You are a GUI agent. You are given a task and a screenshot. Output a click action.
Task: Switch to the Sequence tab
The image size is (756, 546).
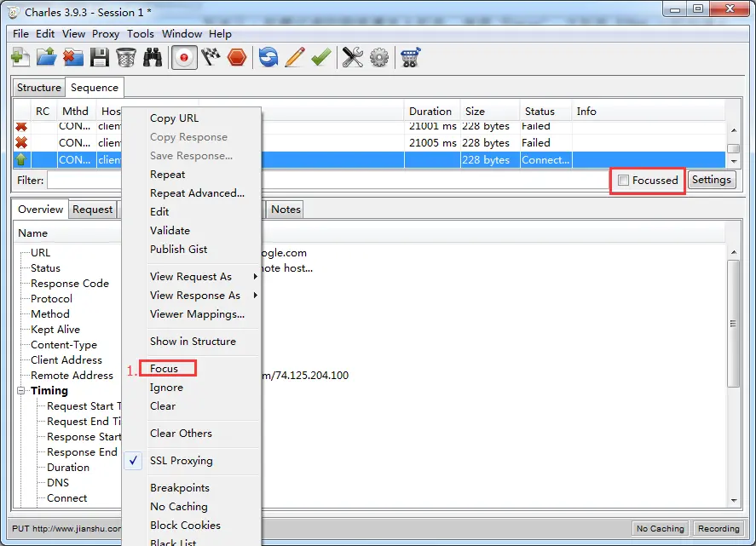[x=95, y=88]
